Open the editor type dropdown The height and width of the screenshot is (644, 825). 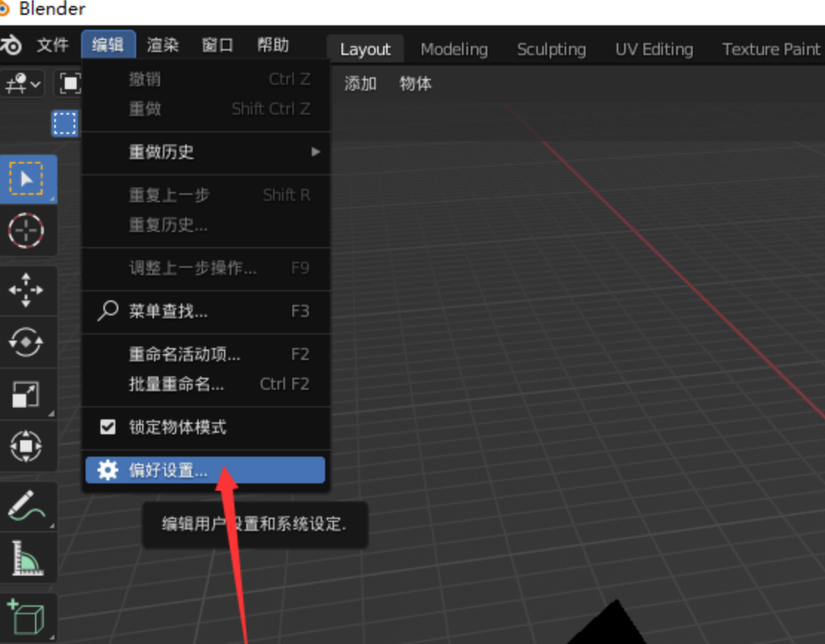coord(22,83)
